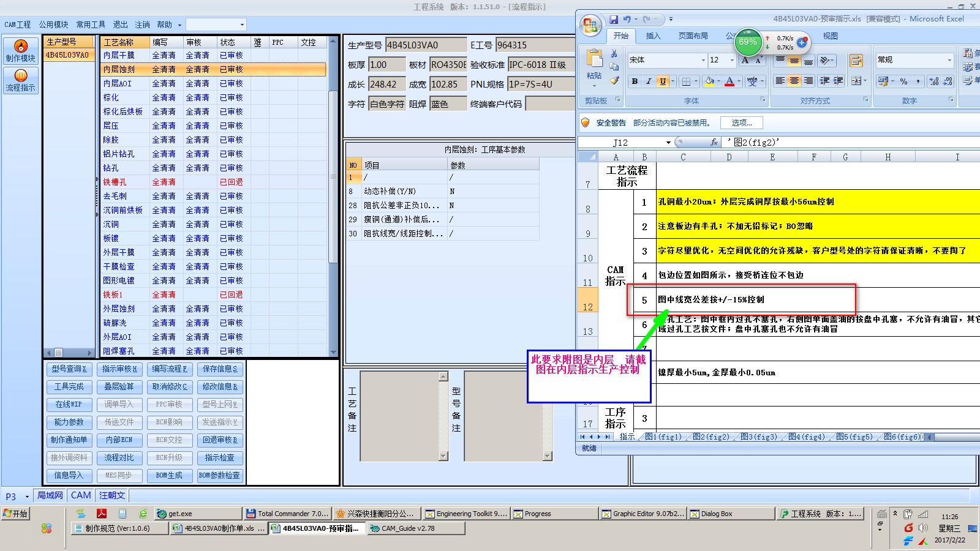This screenshot has width=980, height=551.
Task: Click the Cut scissors icon
Action: click(614, 54)
